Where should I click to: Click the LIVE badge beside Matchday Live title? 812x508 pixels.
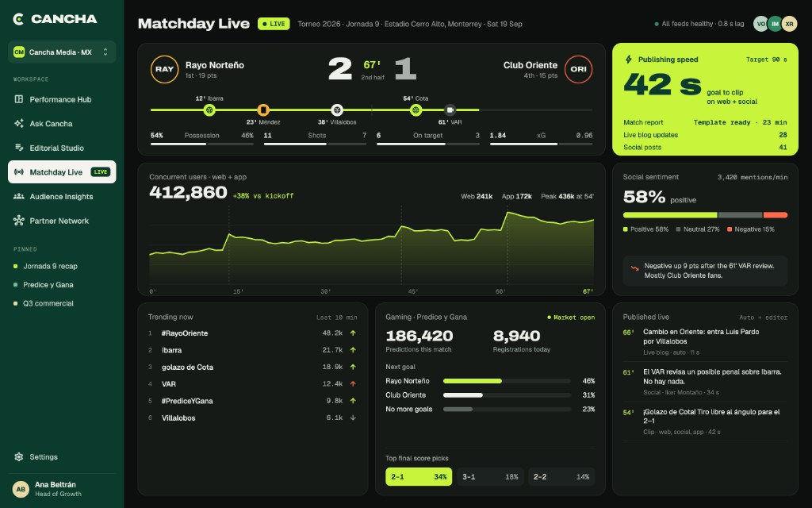pyautogui.click(x=274, y=24)
